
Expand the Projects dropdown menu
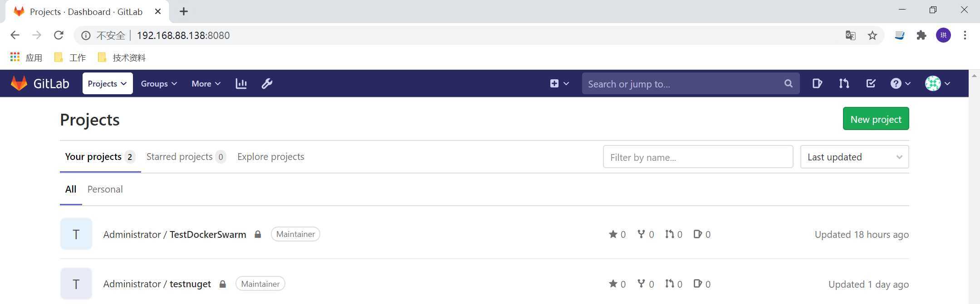click(108, 83)
